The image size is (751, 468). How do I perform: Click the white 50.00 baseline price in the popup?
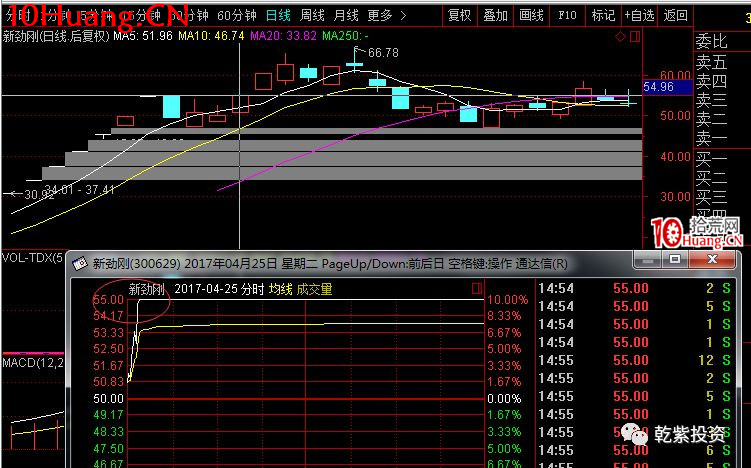coord(108,399)
